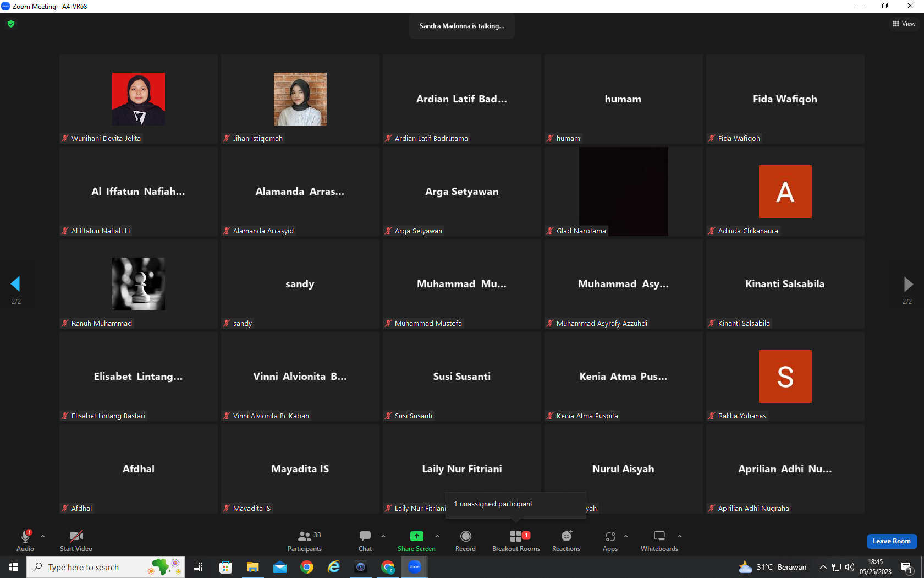Click Rakha Yohanes's orange S avatar

tap(785, 377)
